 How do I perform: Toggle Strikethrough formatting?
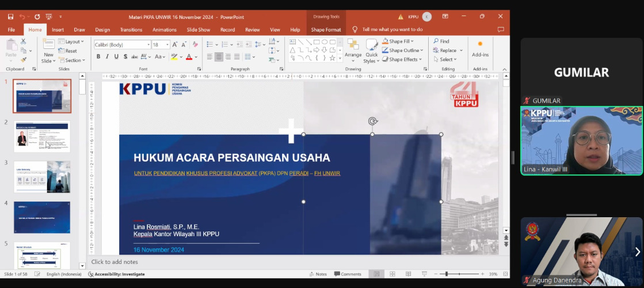click(x=134, y=56)
